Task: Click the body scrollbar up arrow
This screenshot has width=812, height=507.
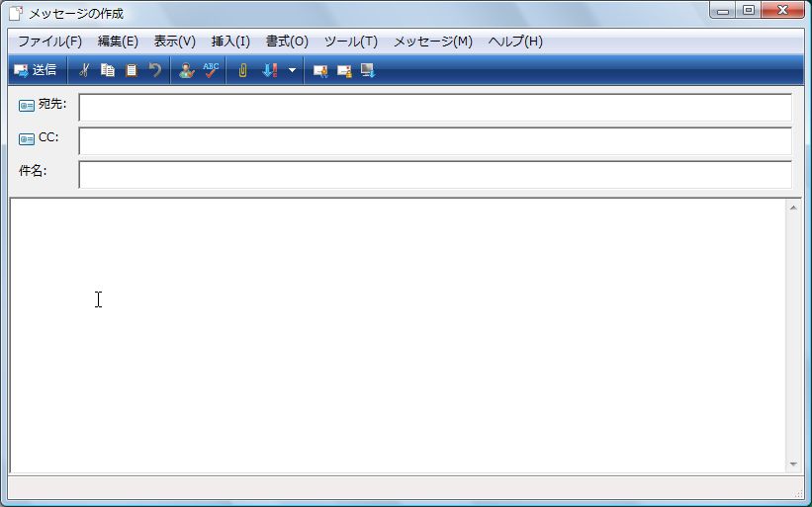Action: tap(793, 208)
